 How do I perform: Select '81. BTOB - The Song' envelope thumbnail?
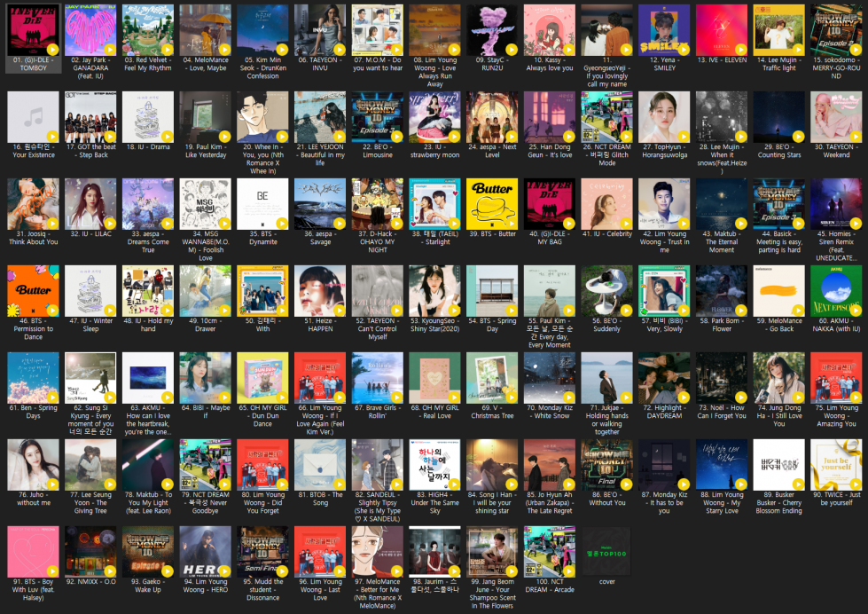[320, 465]
